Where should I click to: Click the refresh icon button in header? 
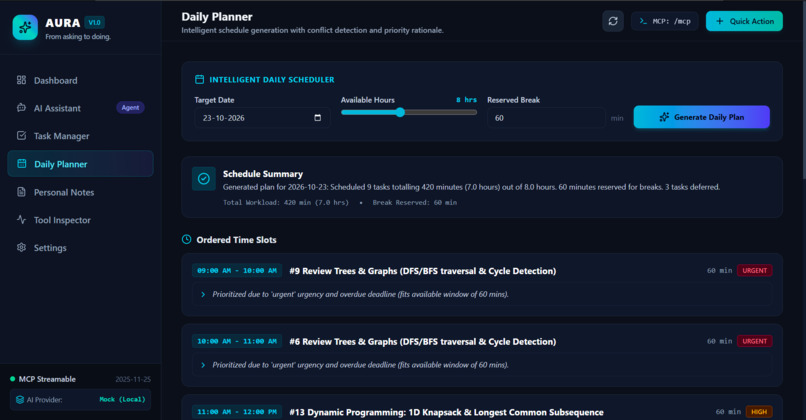tap(613, 21)
